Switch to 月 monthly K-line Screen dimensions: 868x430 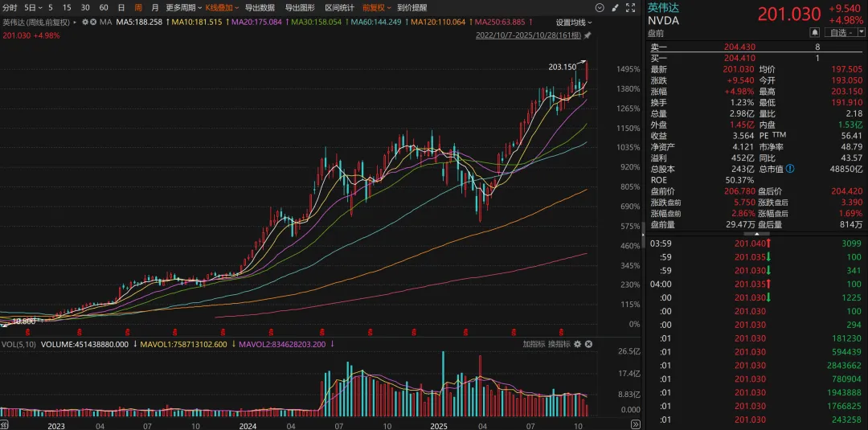155,8
